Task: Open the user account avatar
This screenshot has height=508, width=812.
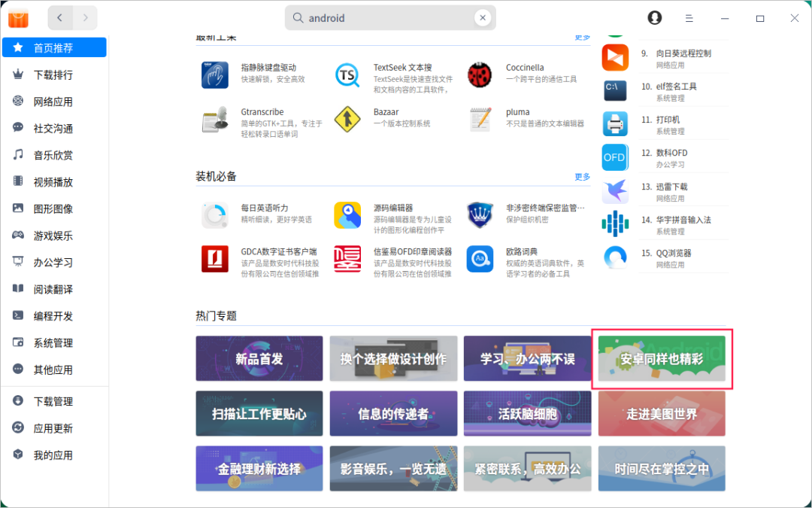Action: point(655,18)
